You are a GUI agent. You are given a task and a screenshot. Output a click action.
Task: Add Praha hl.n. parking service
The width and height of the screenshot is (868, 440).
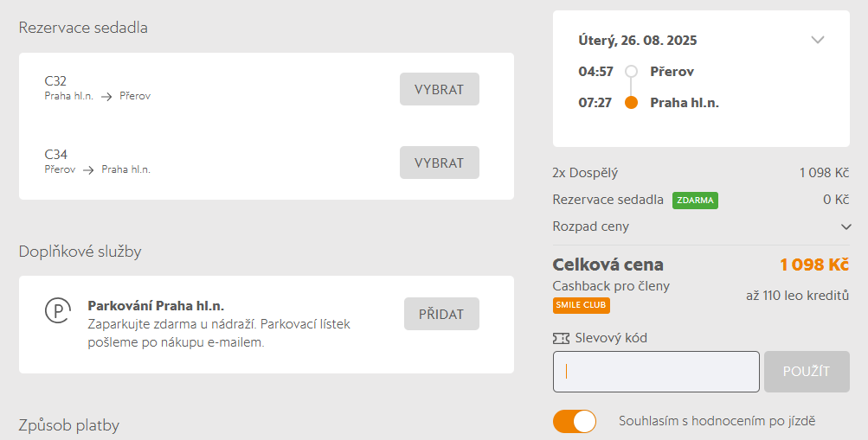click(x=441, y=314)
